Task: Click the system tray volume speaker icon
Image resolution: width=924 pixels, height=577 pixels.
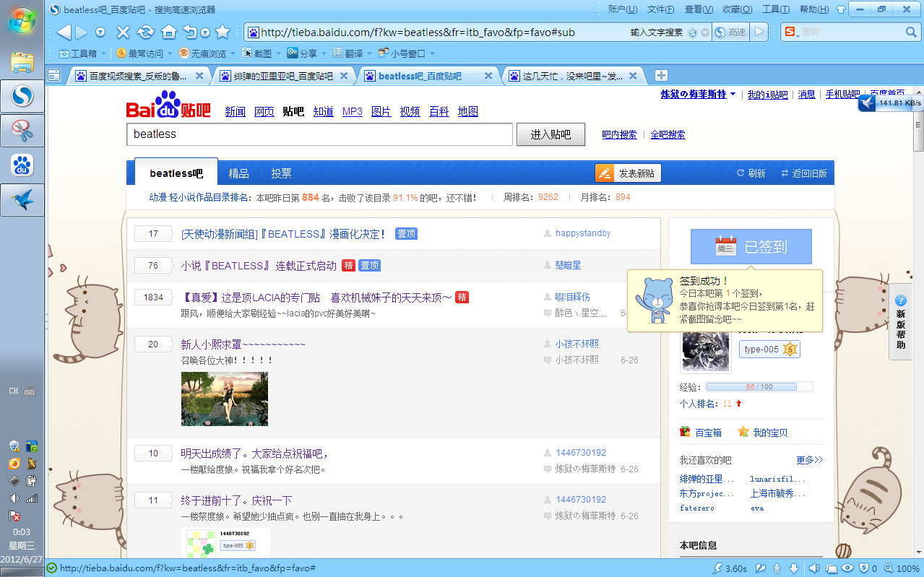Action: (x=14, y=498)
